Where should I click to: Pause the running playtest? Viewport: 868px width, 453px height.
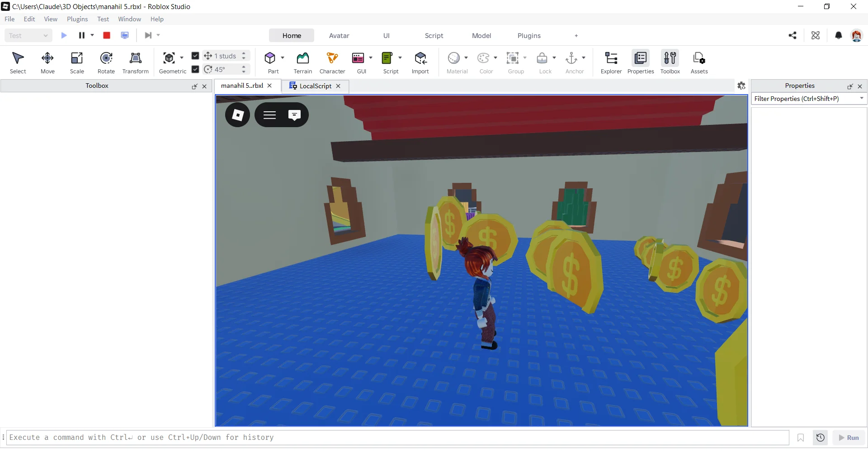(82, 35)
